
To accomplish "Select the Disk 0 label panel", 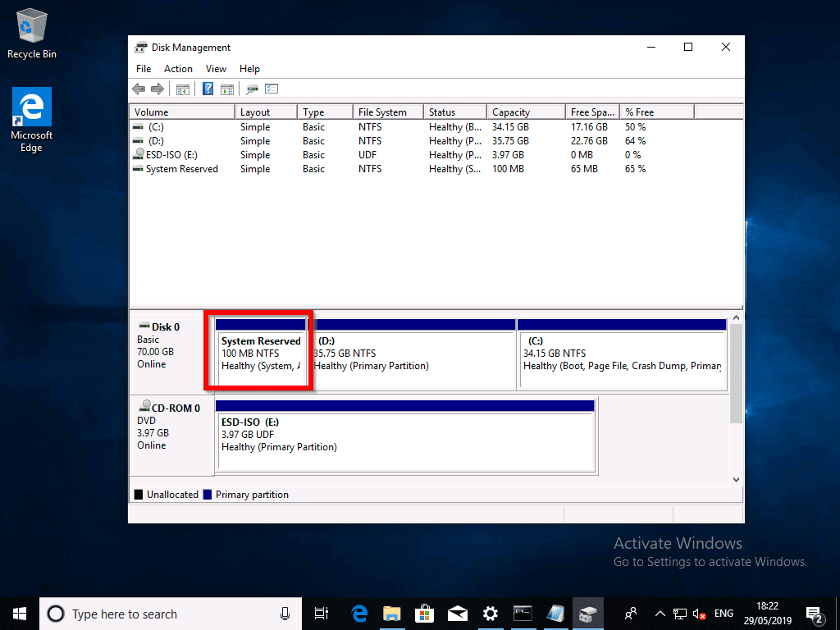I will (171, 353).
